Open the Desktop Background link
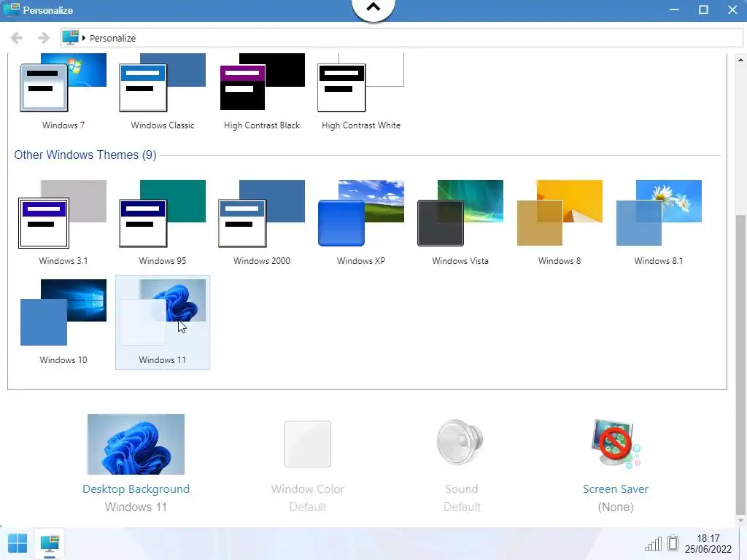747x560 pixels. [x=136, y=489]
